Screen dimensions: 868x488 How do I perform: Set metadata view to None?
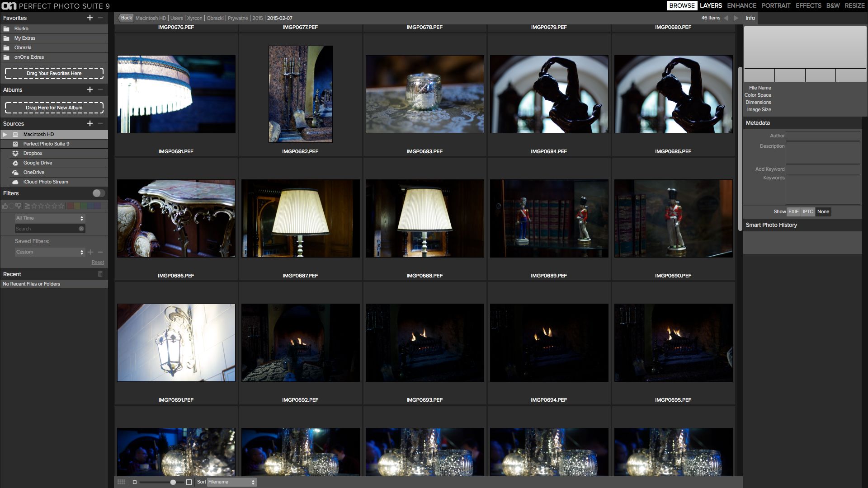coord(823,211)
